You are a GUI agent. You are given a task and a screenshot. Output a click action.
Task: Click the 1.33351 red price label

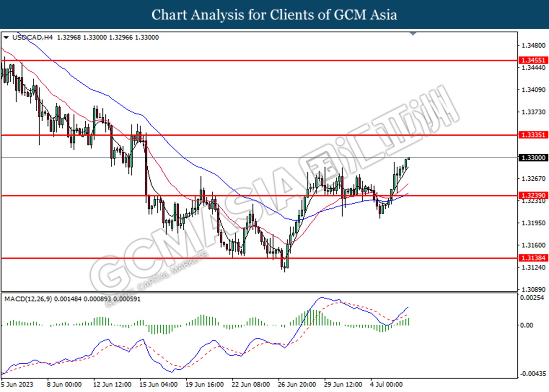533,135
